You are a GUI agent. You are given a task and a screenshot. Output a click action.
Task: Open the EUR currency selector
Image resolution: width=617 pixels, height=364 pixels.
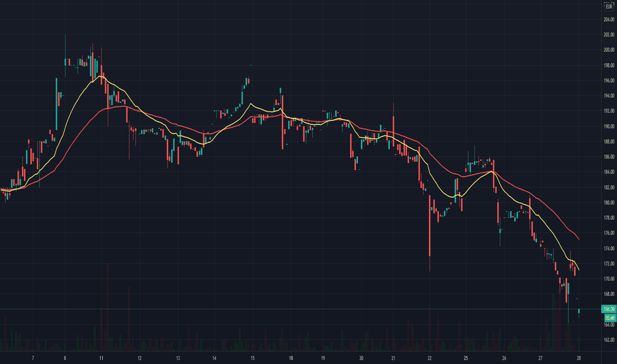click(609, 7)
